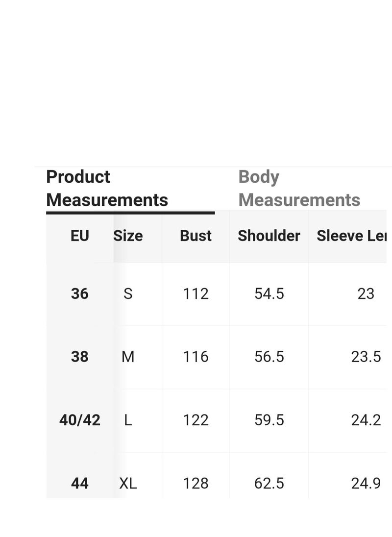Click the size M cell

pyautogui.click(x=128, y=357)
